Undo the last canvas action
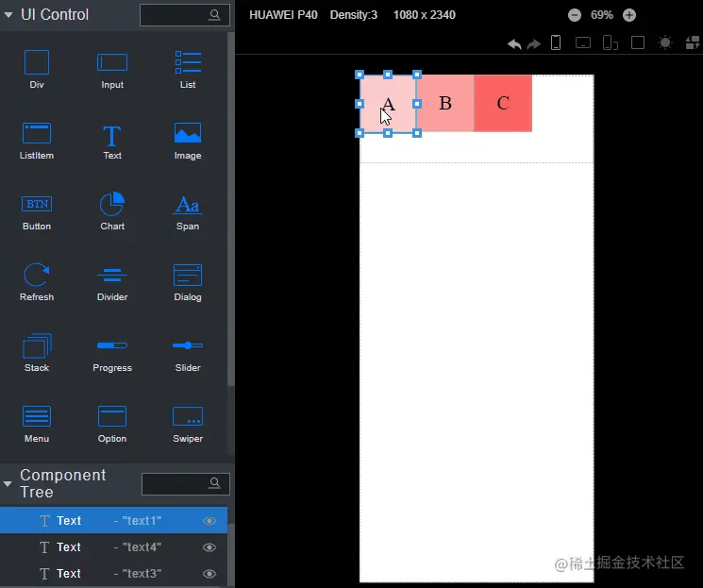Viewport: 703px width, 588px height. point(514,44)
